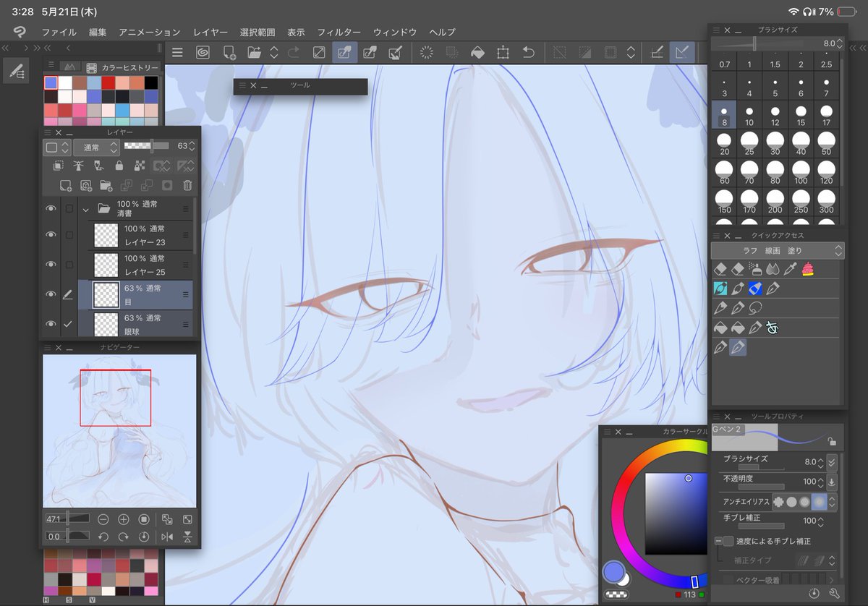Screen dimensions: 868x606
Task: Click layer opacity stepper next to 63
Action: 193,147
